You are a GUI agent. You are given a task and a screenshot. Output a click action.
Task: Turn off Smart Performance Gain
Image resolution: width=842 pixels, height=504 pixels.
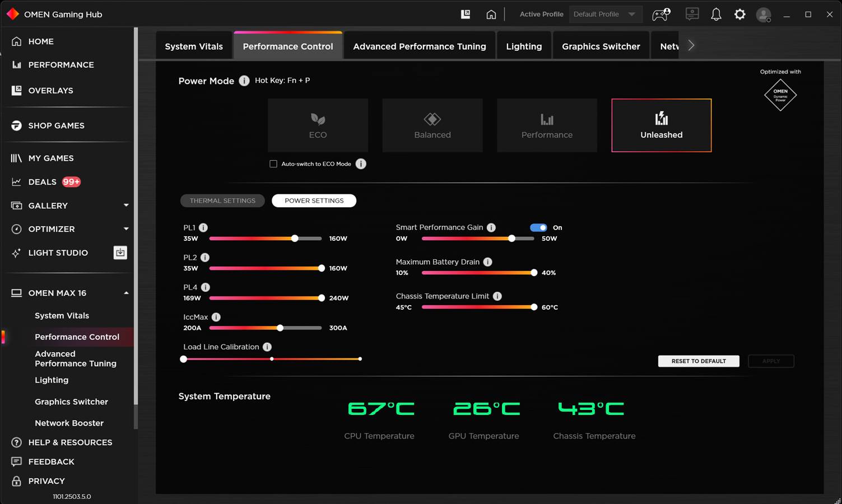pyautogui.click(x=538, y=227)
